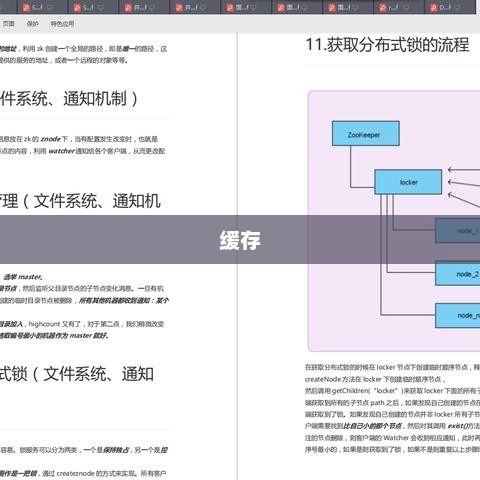Click the line containing Watcher 会收到相应通知

pyautogui.click(x=392, y=438)
